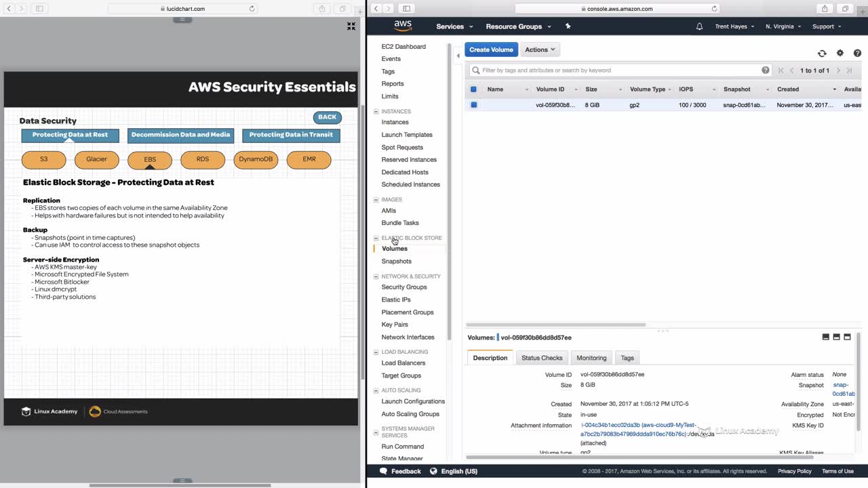Screen dimensions: 868x488
Task: Open the AWS notifications bell
Action: point(699,26)
